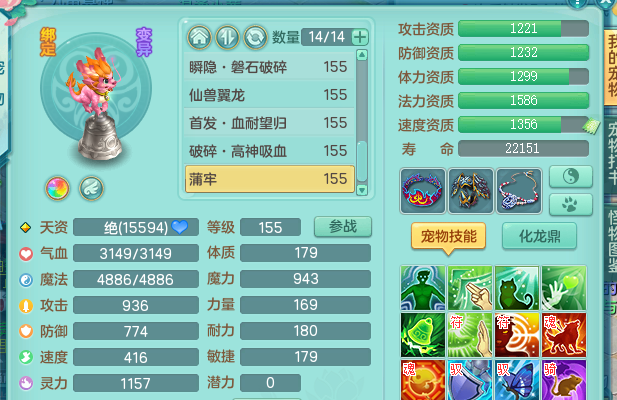Select the bead necklace equipment slot
The width and height of the screenshot is (617, 400).
click(519, 191)
